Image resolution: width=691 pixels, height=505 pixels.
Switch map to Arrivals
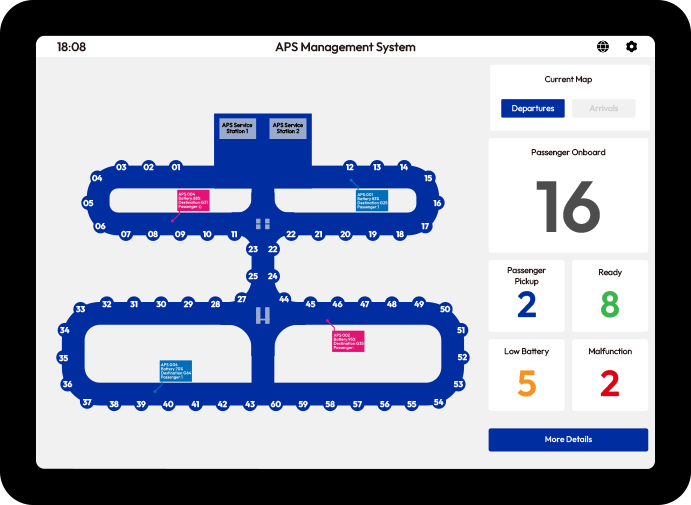click(x=604, y=108)
